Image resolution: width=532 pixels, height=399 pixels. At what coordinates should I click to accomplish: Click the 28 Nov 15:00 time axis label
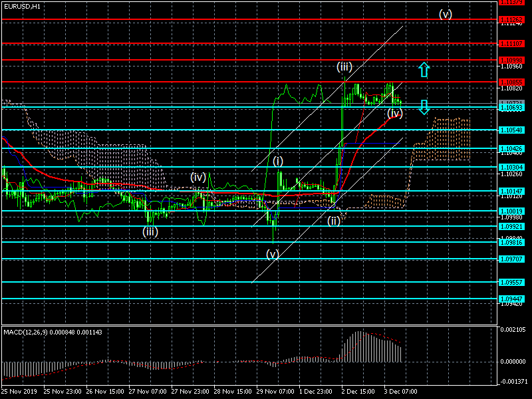(233, 392)
